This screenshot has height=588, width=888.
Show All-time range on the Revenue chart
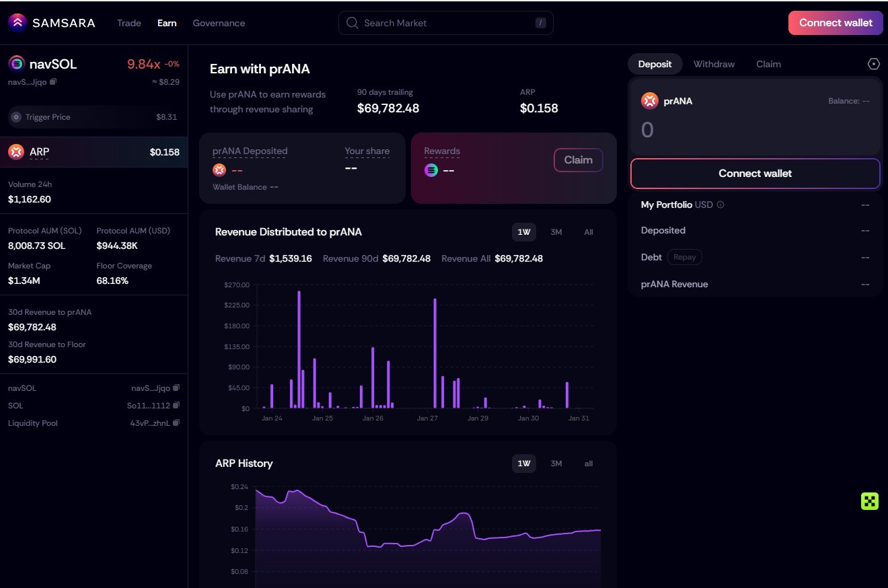589,232
